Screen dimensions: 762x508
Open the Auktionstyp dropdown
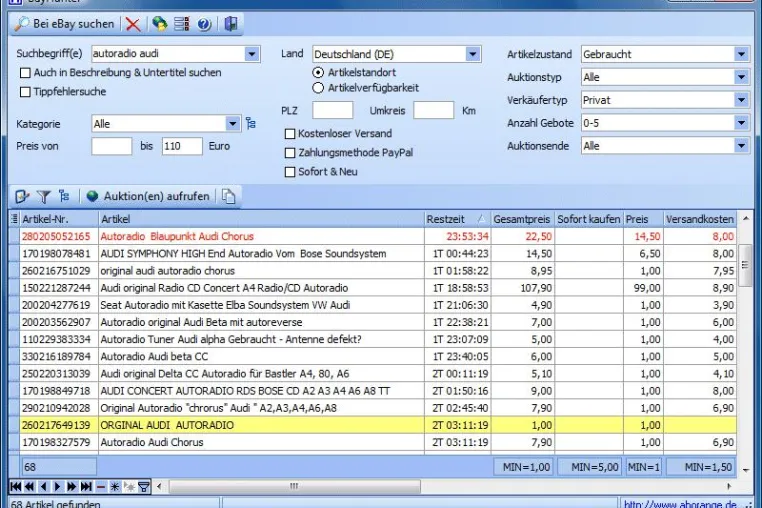(741, 77)
